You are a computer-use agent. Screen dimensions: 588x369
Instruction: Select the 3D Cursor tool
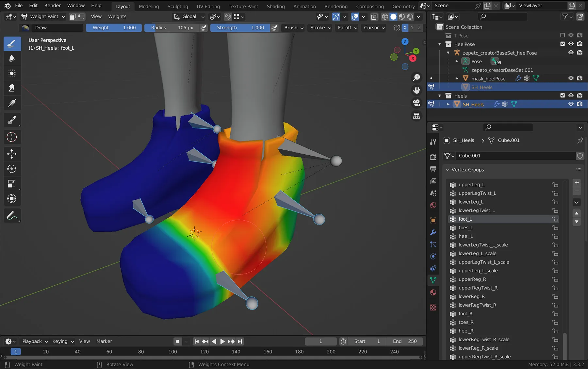point(12,137)
